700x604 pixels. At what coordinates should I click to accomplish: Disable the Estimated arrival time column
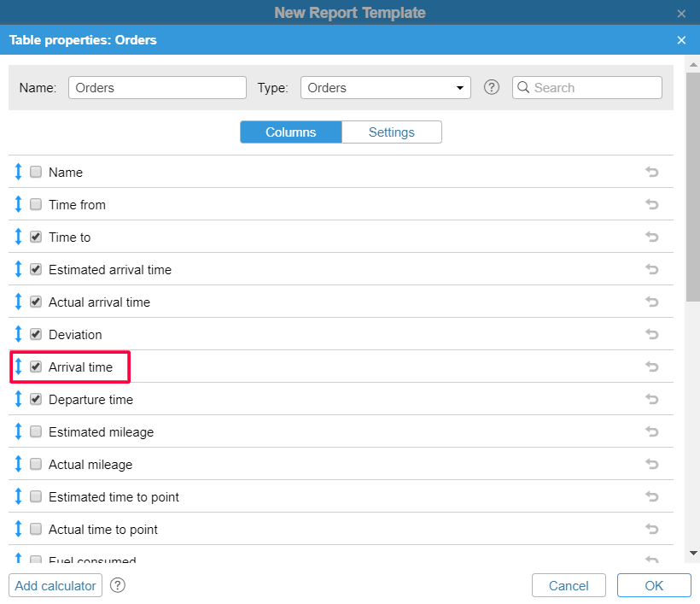(36, 269)
